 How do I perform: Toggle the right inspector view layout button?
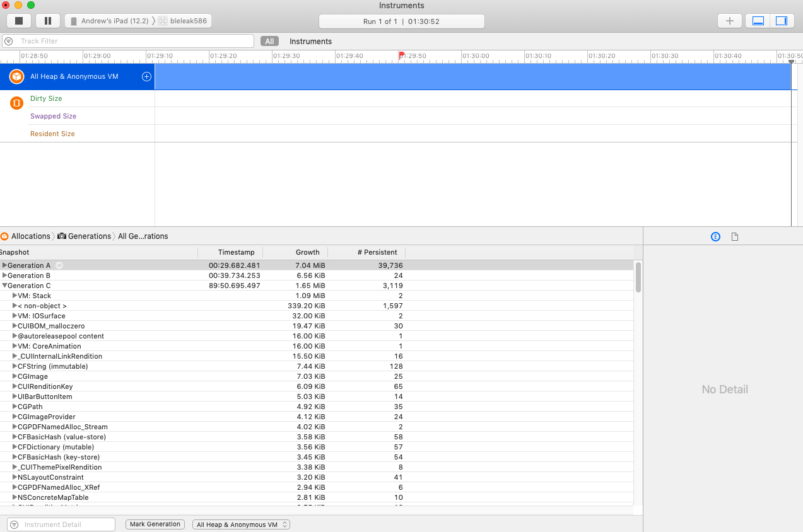(x=782, y=20)
